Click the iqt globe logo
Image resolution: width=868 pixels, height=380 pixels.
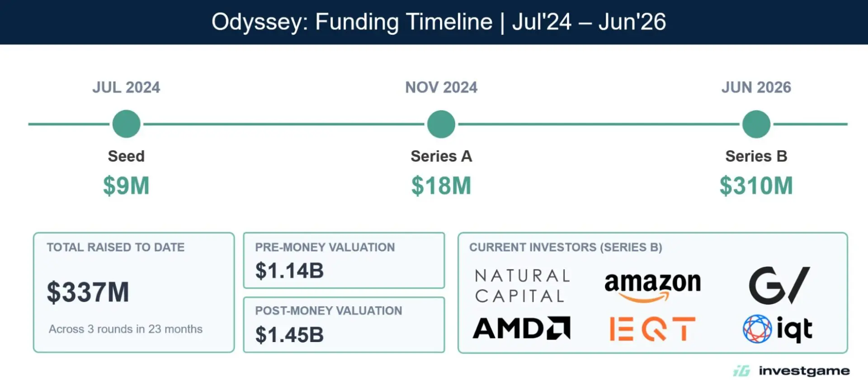point(778,329)
